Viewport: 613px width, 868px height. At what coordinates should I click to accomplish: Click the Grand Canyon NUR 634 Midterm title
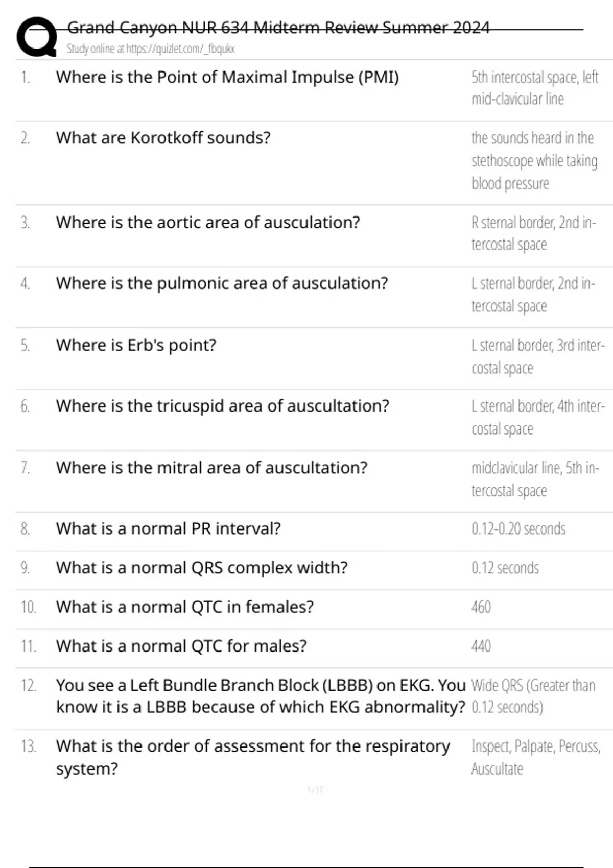click(x=278, y=27)
